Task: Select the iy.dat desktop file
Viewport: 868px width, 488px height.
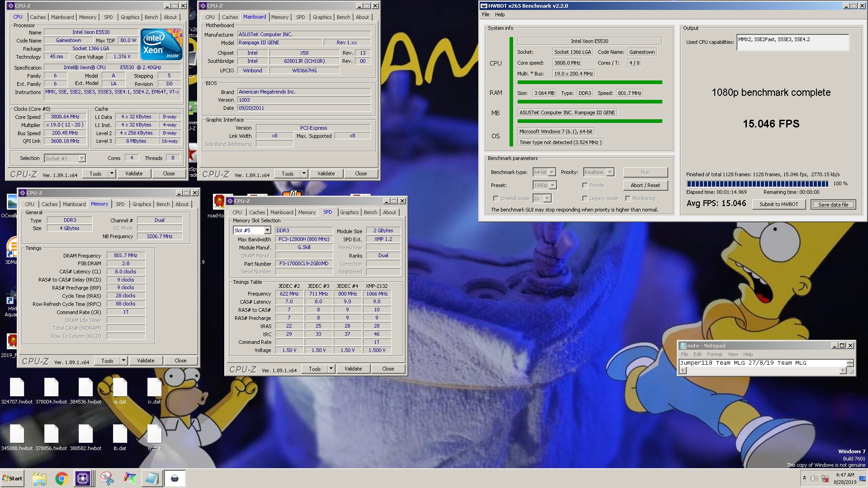Action: [154, 438]
